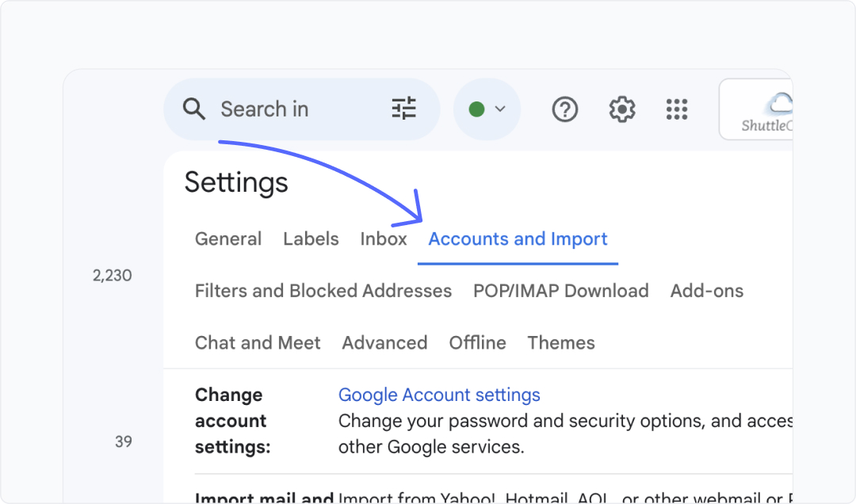Switch to the Advanced tab
Screen dimensions: 856x504
click(x=384, y=342)
